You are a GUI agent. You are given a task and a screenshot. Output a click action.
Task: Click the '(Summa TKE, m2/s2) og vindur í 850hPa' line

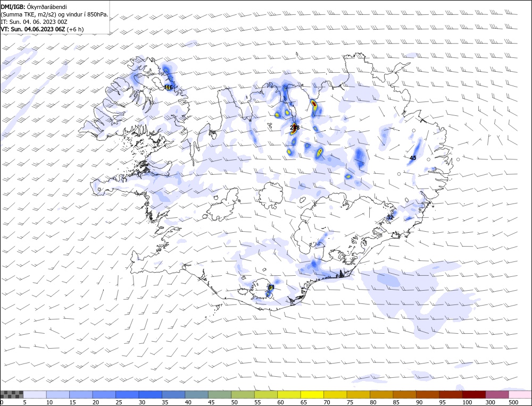(x=55, y=14)
